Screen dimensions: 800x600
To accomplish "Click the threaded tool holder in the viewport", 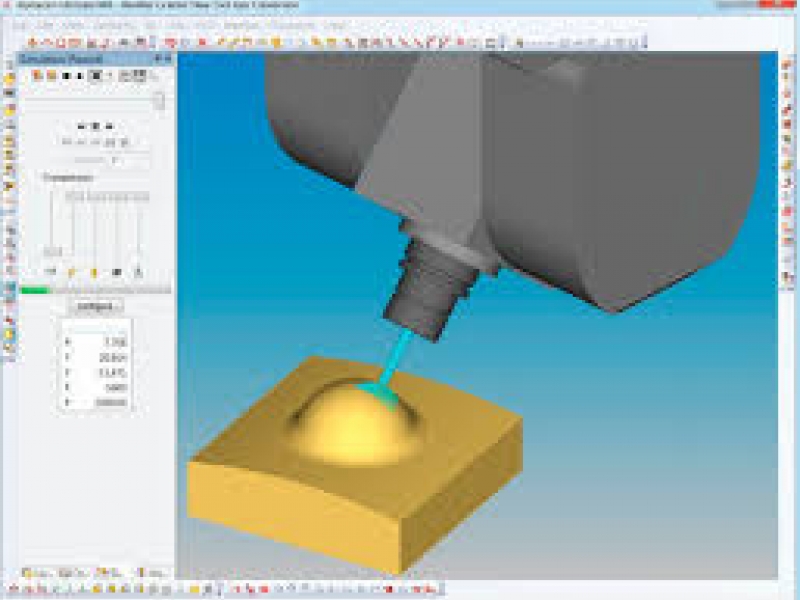I will point(431,291).
